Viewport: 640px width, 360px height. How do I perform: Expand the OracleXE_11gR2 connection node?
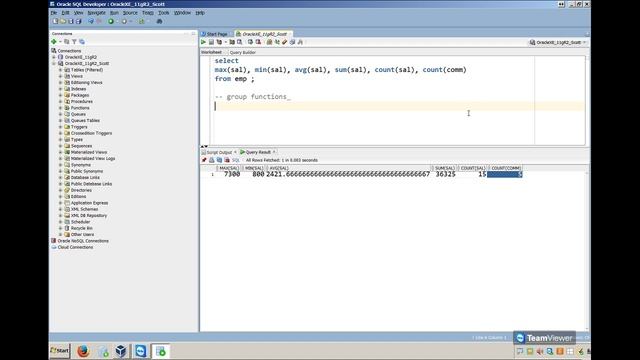click(54, 57)
